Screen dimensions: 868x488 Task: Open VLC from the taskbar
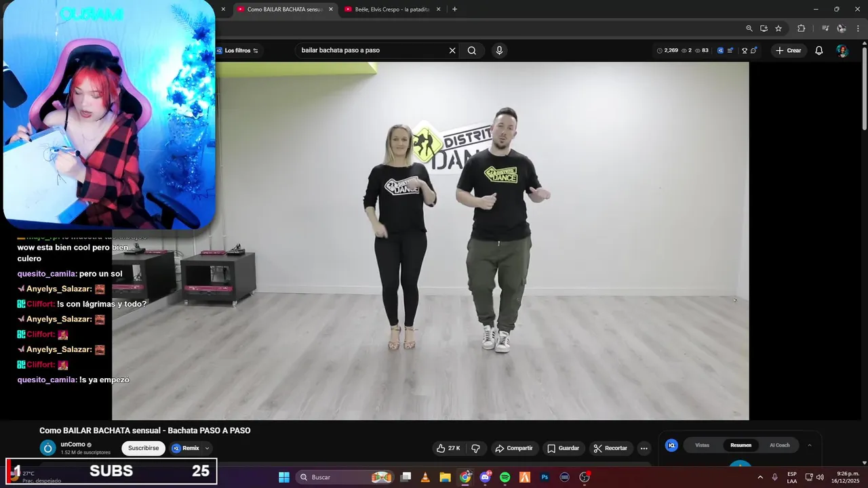(x=425, y=477)
